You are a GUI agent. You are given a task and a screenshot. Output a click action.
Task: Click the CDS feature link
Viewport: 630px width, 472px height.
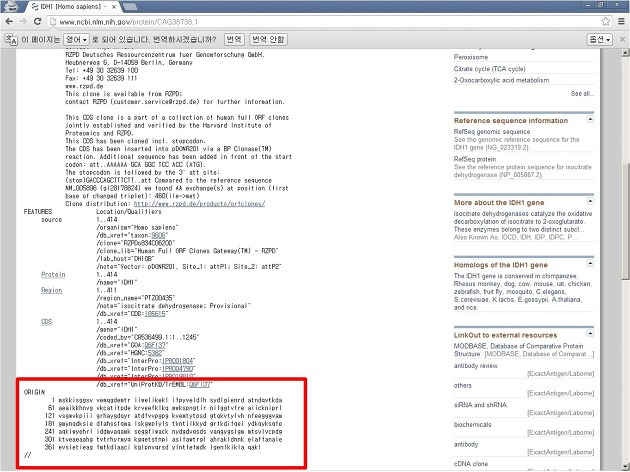pos(47,322)
